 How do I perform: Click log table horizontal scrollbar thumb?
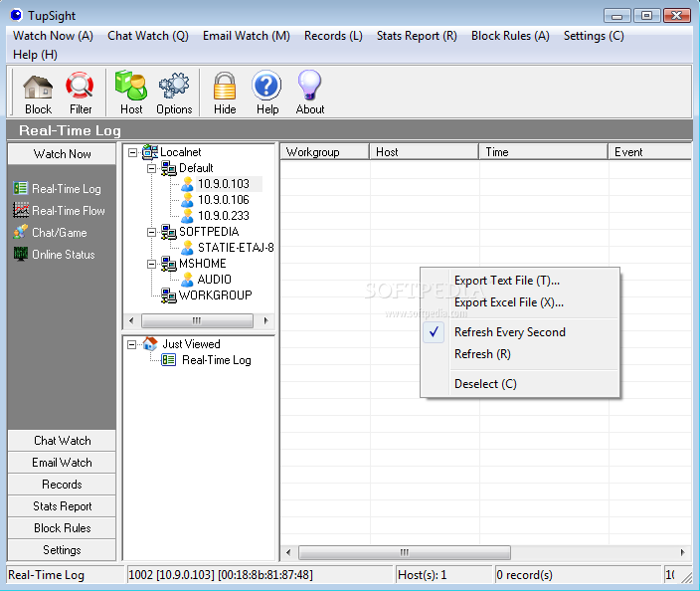pyautogui.click(x=405, y=552)
